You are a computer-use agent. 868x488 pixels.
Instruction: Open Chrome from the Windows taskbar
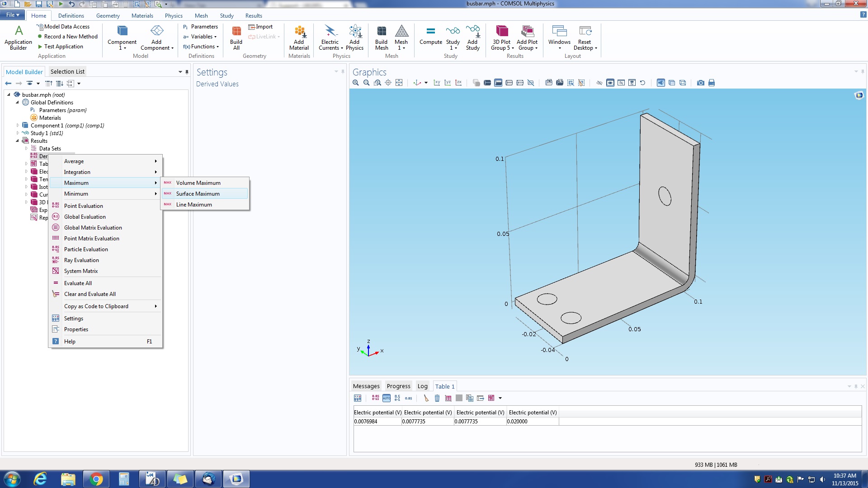96,479
